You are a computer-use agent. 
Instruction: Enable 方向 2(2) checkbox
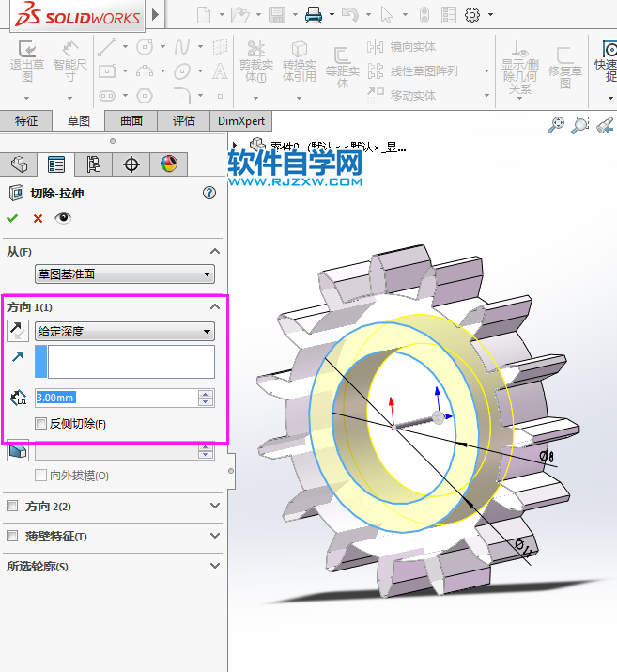[12, 507]
